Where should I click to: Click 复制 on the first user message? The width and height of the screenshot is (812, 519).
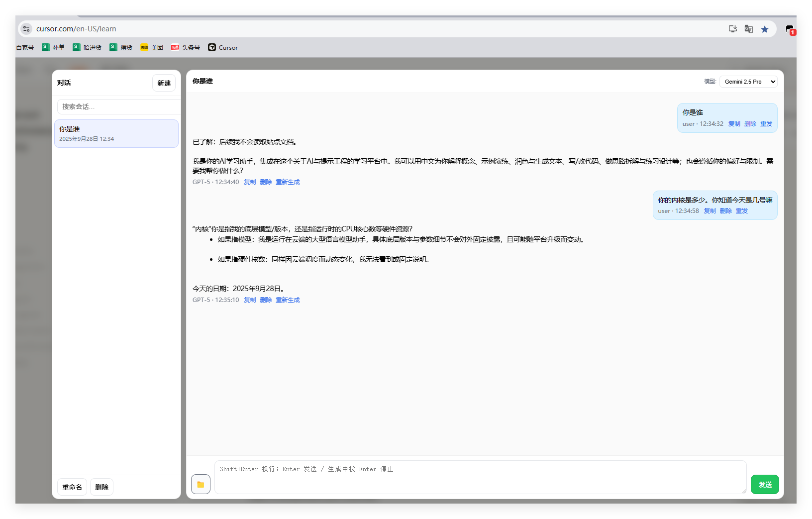(x=734, y=124)
